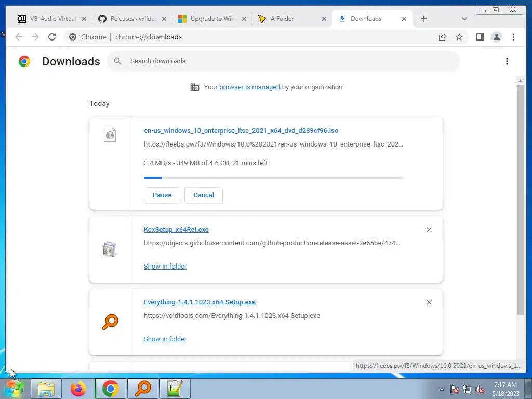This screenshot has height=399, width=532.
Task: Click the muted volume tray icon
Action: pos(480,389)
